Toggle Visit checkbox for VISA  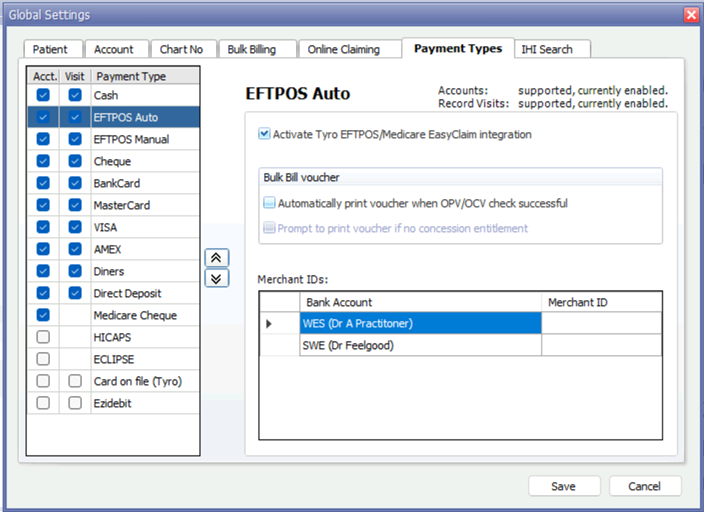[75, 227]
